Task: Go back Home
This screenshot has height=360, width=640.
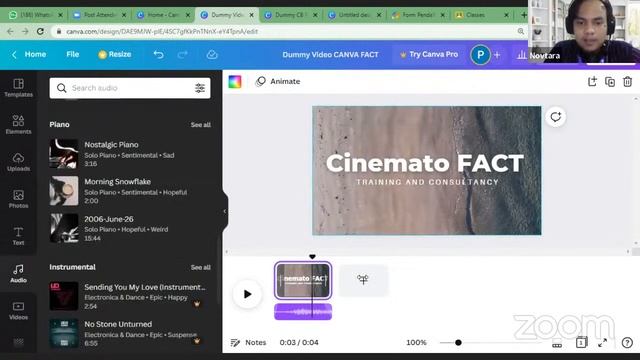Action: (x=29, y=54)
